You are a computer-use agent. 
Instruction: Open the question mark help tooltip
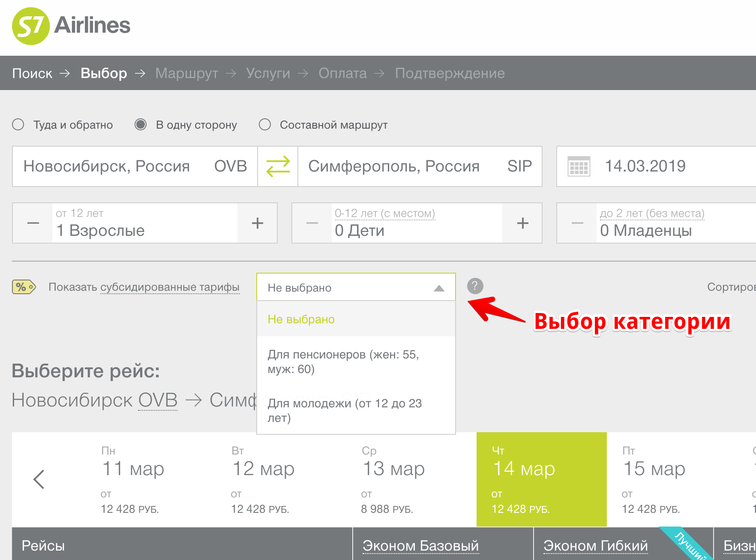click(x=475, y=286)
